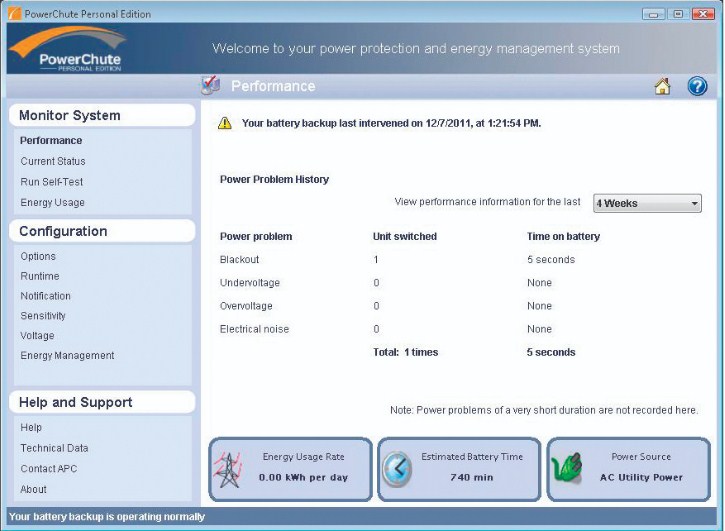Click the Overvoltage row label
Viewport: 725px width, 531px height.
pyautogui.click(x=246, y=306)
